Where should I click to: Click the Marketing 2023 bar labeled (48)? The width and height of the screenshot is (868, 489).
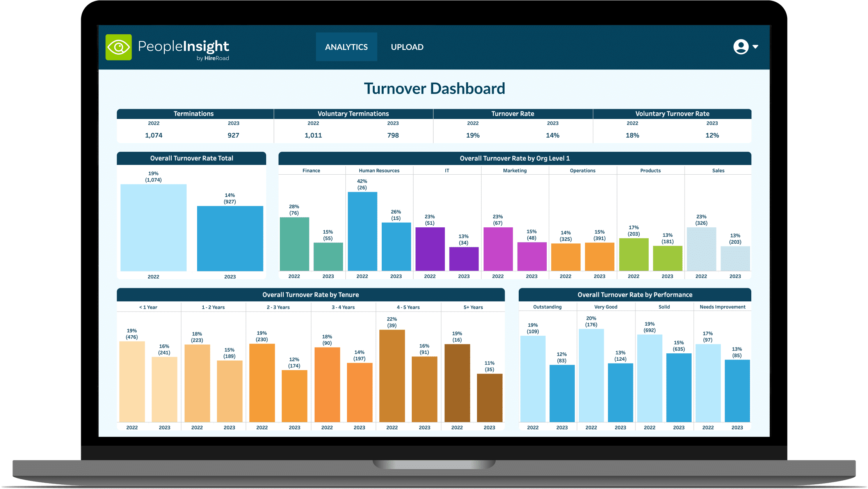(x=532, y=257)
